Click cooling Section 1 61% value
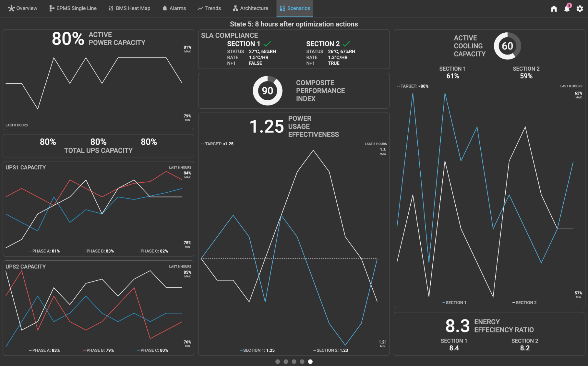 [x=452, y=76]
